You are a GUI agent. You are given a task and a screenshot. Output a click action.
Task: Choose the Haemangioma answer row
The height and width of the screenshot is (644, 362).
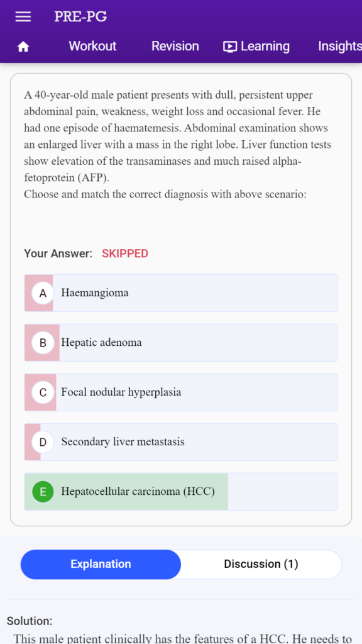tap(181, 293)
